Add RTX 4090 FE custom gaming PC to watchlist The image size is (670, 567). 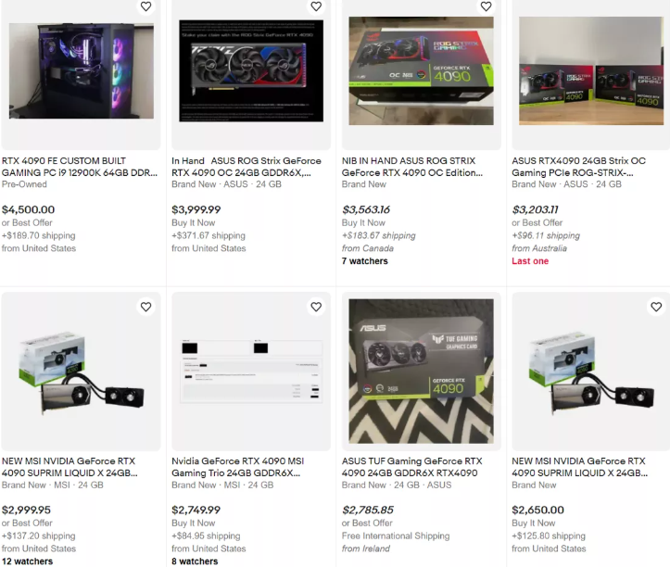(x=146, y=6)
